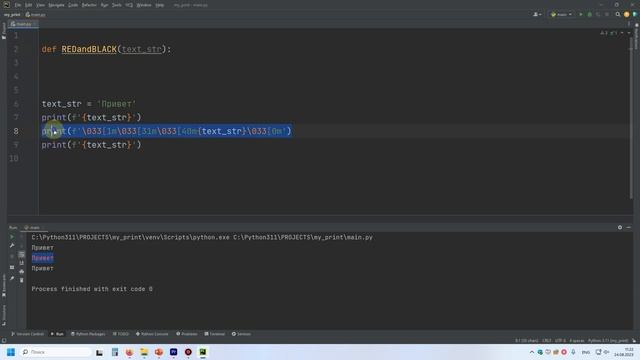Click the PyCharm icon in Windows taskbar
Screen dimensions: 640x360
coord(203,352)
